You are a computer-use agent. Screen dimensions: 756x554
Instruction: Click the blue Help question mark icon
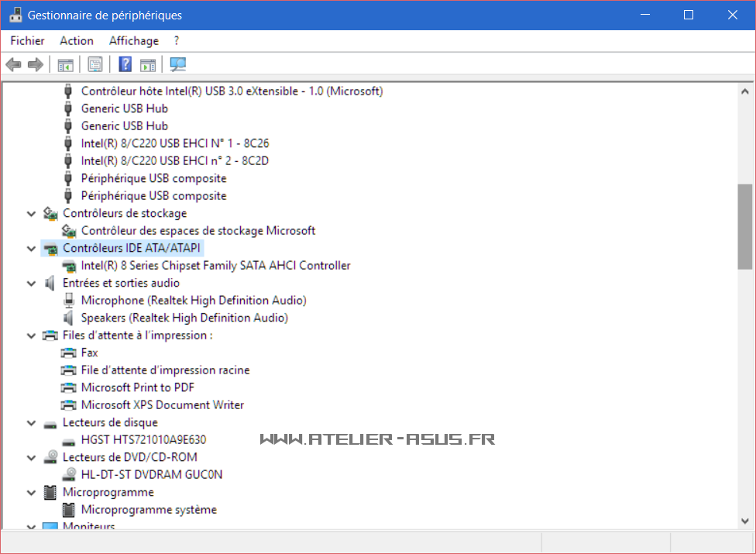click(125, 64)
